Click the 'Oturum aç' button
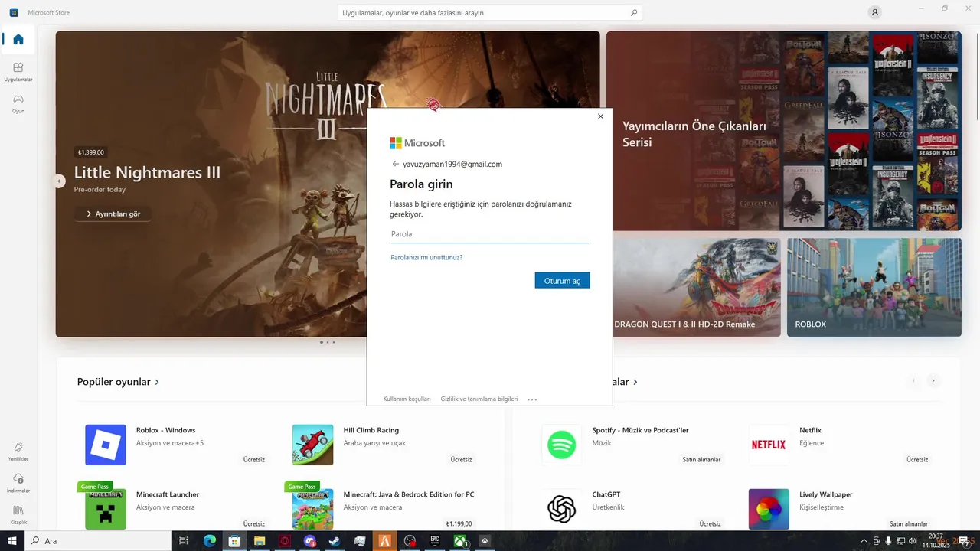The height and width of the screenshot is (551, 980). (x=562, y=281)
